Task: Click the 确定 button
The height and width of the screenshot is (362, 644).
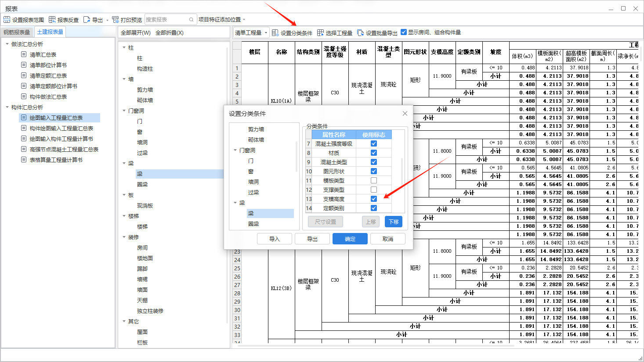Action: (x=350, y=239)
